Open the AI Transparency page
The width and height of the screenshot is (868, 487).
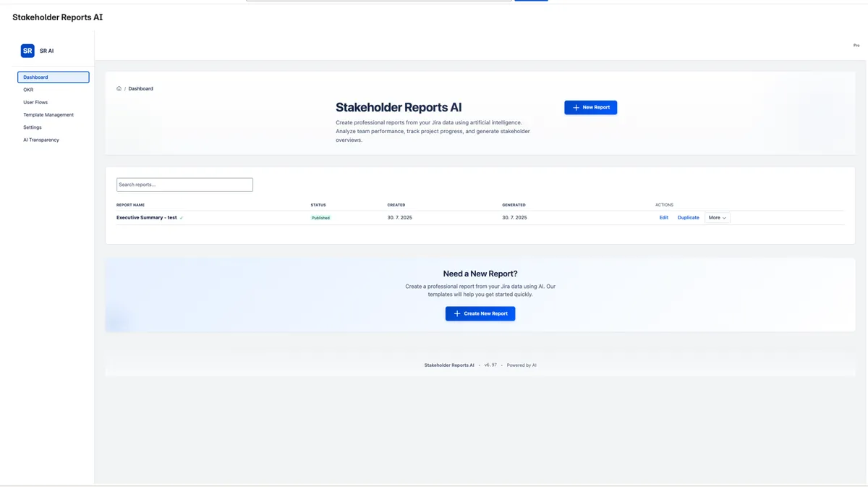coord(41,140)
